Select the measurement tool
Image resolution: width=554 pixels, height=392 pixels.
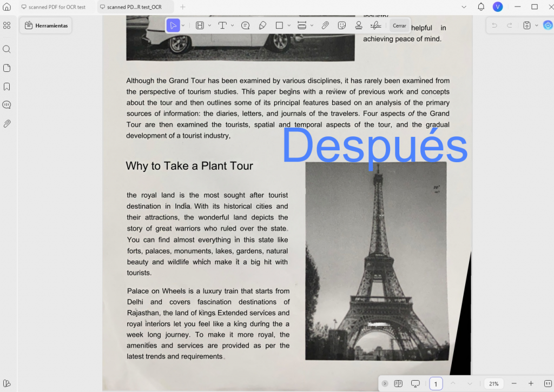click(302, 25)
